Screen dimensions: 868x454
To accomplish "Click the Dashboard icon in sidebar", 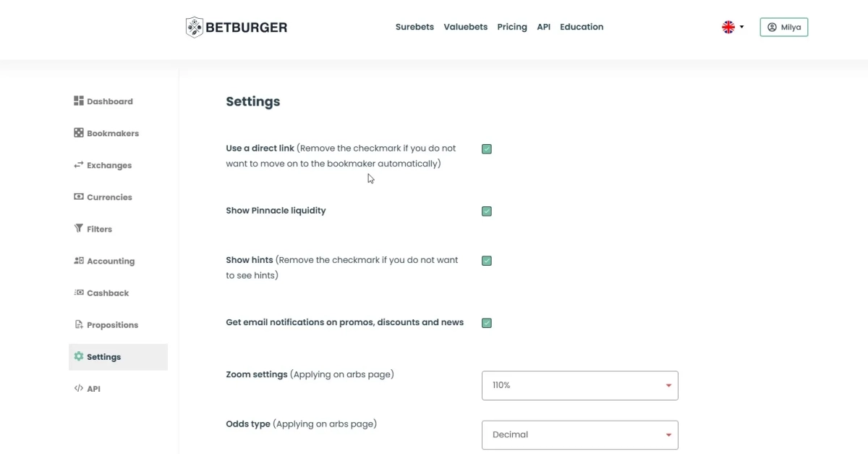I will 79,101.
